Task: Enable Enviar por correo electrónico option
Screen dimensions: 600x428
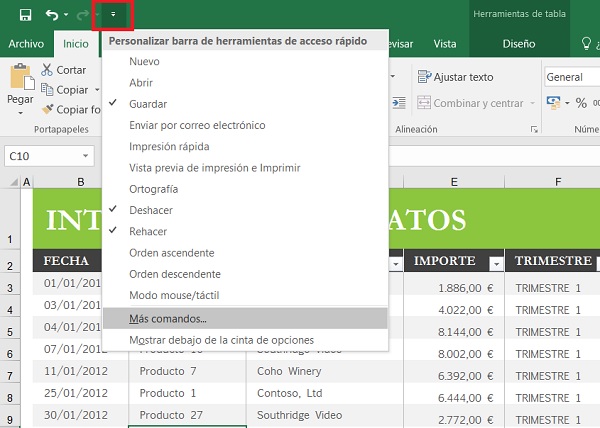Action: click(245, 125)
